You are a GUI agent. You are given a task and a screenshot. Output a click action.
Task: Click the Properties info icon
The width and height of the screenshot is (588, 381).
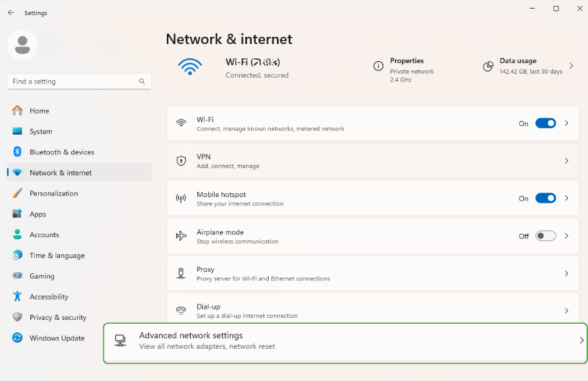[378, 66]
